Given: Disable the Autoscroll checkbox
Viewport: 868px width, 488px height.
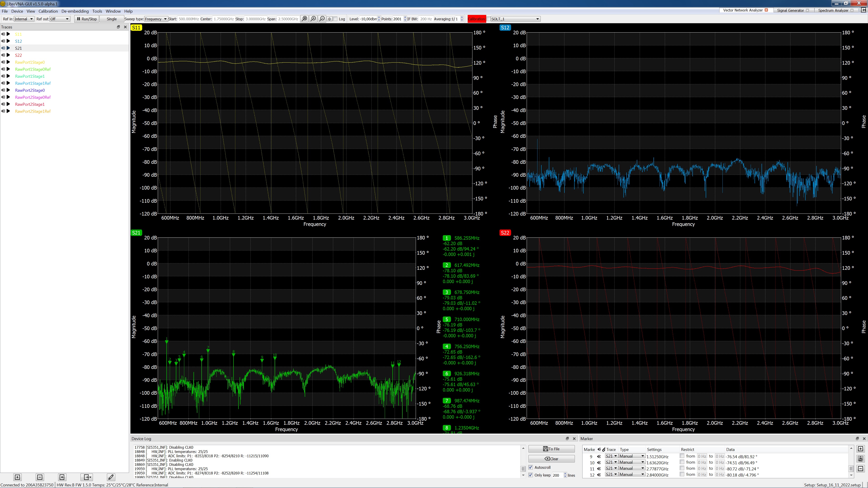Looking at the screenshot, I should click(531, 467).
